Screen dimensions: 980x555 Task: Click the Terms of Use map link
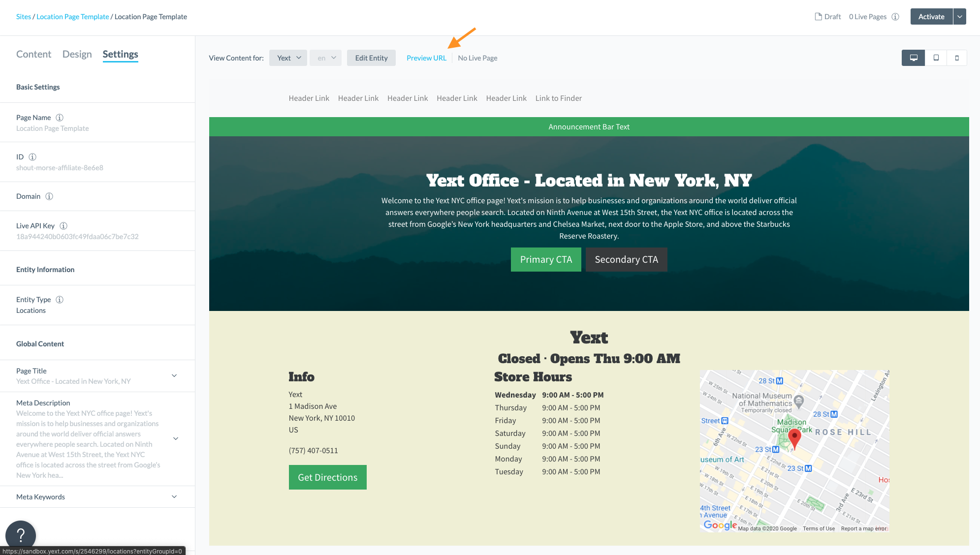[819, 528]
